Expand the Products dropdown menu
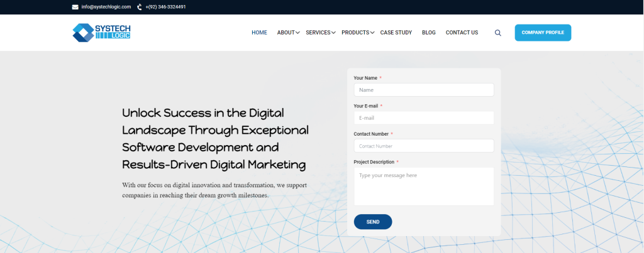This screenshot has width=644, height=253. (x=357, y=33)
